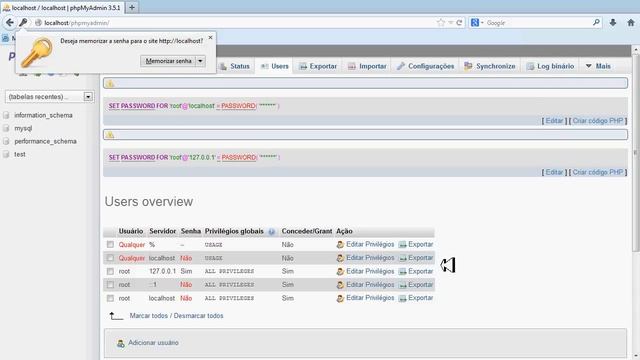The height and width of the screenshot is (360, 640).
Task: Edit privileges for root localhost
Action: pos(365,298)
